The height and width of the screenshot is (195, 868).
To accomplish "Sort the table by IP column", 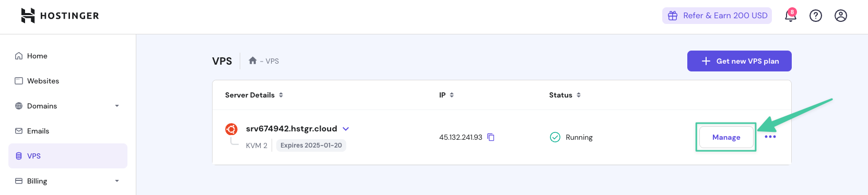I will pos(447,95).
